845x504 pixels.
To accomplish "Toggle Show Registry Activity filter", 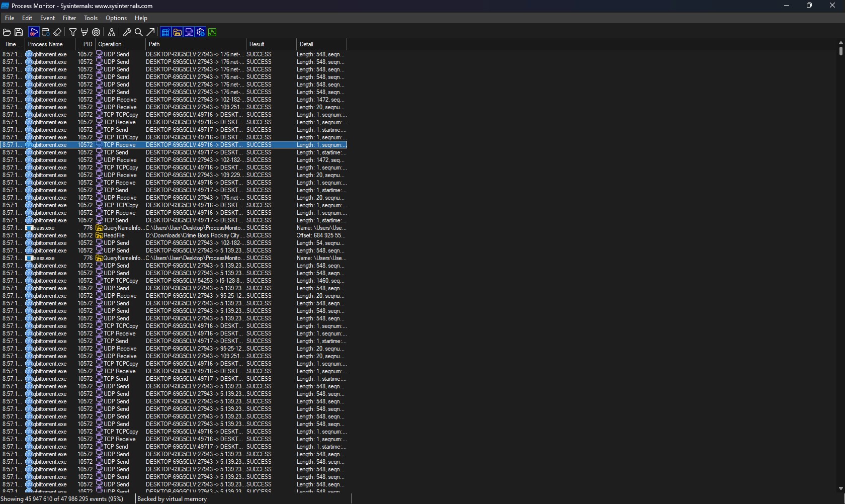I will tap(165, 32).
